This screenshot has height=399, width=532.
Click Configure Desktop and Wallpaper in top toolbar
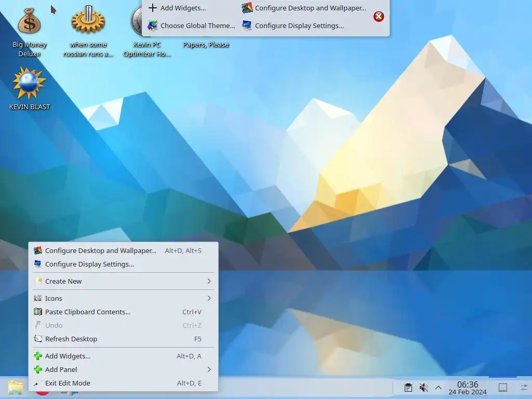304,8
